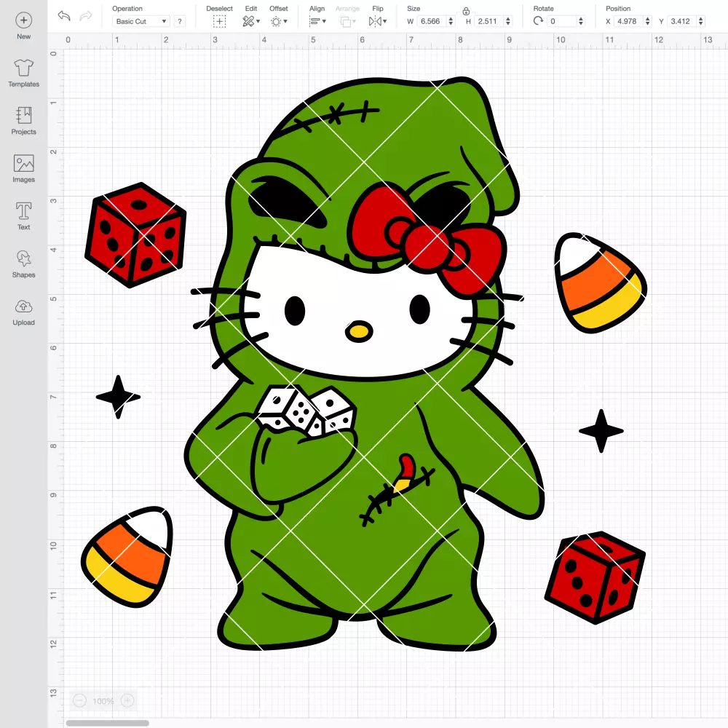Adjust the Height stepper arrows
Screen dimensions: 728x728
coord(508,21)
